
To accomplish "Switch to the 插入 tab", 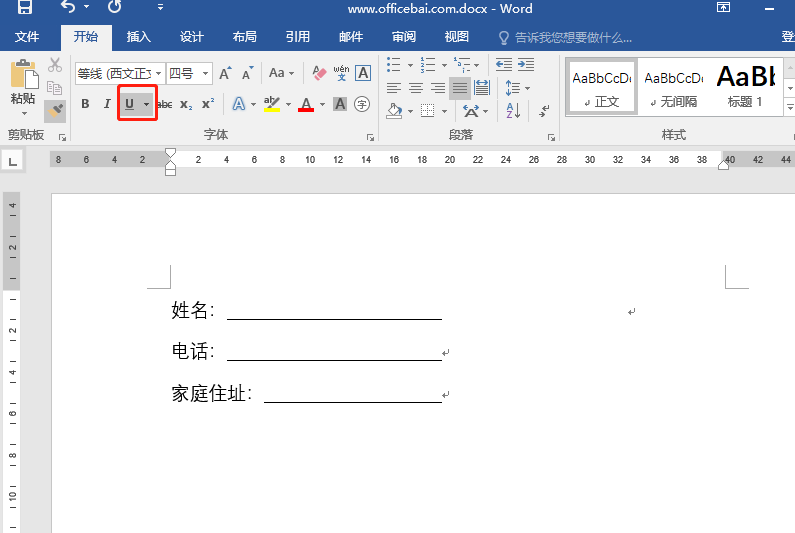I will click(x=138, y=37).
